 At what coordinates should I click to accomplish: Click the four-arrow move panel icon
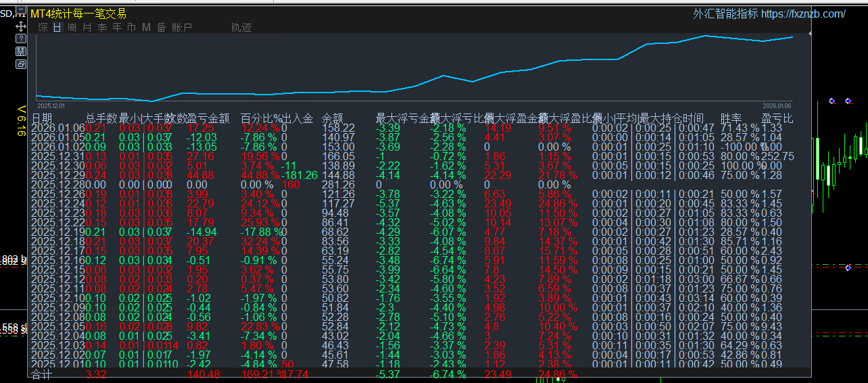click(x=21, y=26)
